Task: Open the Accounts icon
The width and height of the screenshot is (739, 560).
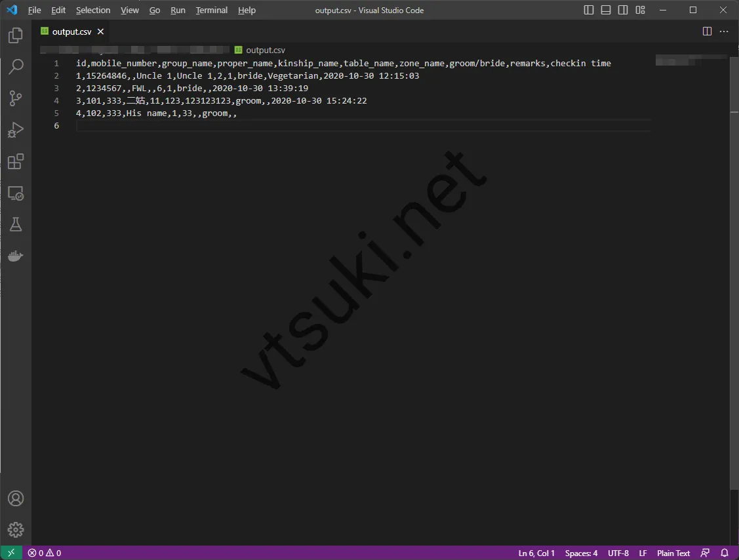Action: pyautogui.click(x=16, y=498)
